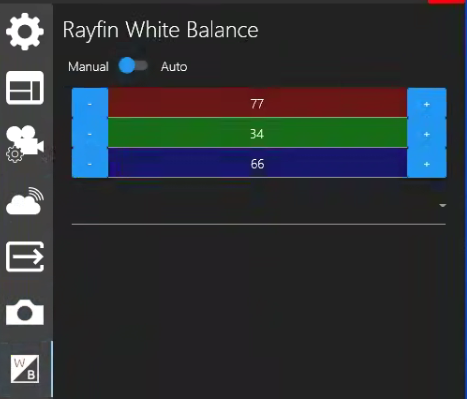467x399 pixels.
Task: Select the WB white balance icon
Action: [x=25, y=369]
